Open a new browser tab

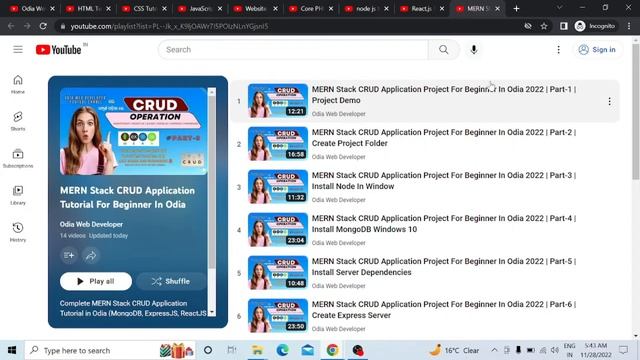point(516,9)
